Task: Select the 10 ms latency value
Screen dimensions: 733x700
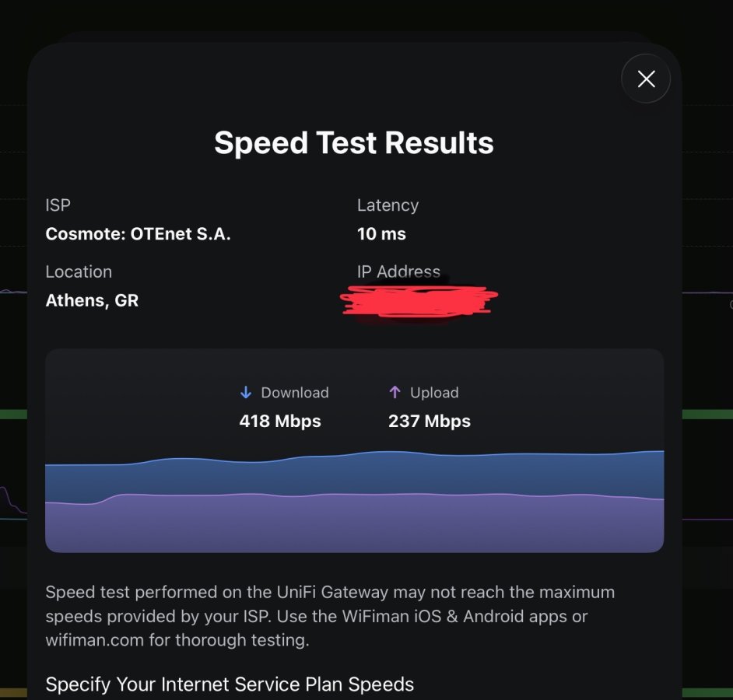Action: pyautogui.click(x=381, y=234)
